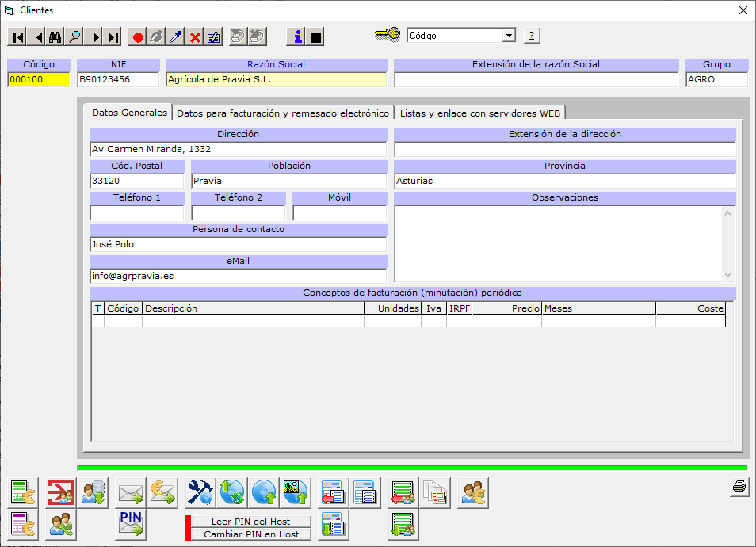Click the PIN envelope icon
Screen dimensions: 756x547
click(130, 525)
